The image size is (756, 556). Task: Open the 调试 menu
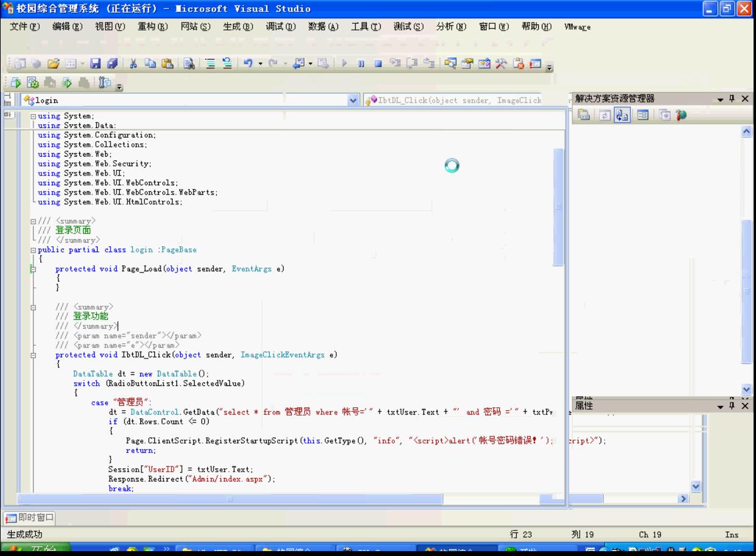[281, 27]
